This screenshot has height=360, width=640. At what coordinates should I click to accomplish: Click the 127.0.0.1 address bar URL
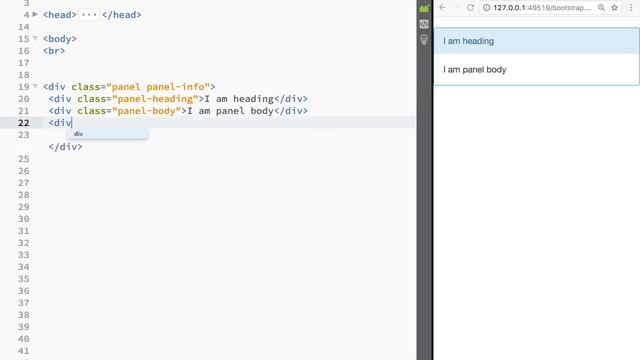tap(542, 7)
